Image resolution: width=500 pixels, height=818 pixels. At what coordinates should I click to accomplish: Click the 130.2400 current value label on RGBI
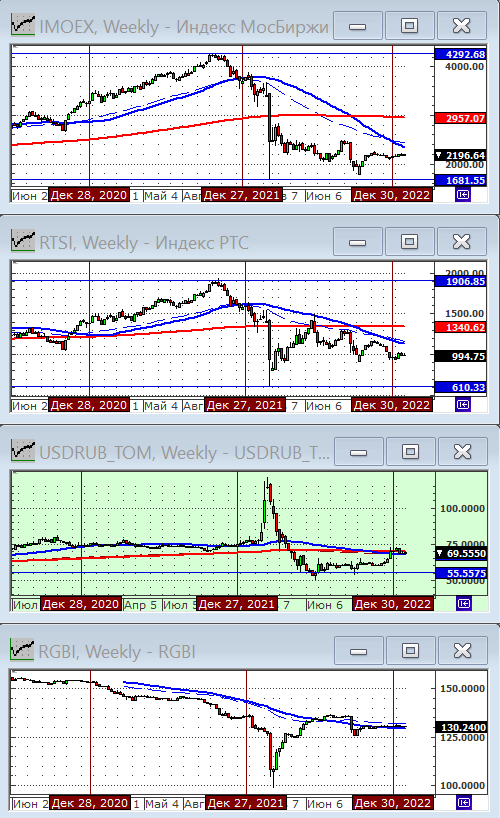pos(461,727)
